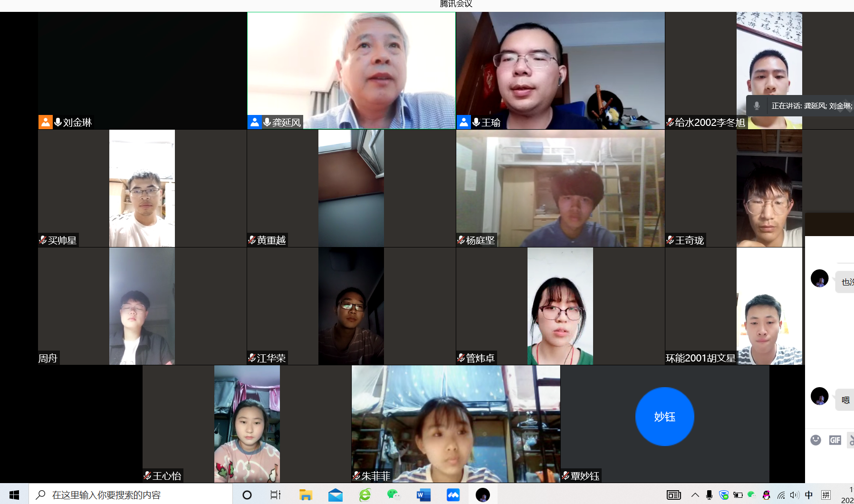854x504 pixels.
Task: Click the orange user badge beside 刘金琳
Action: (45, 122)
